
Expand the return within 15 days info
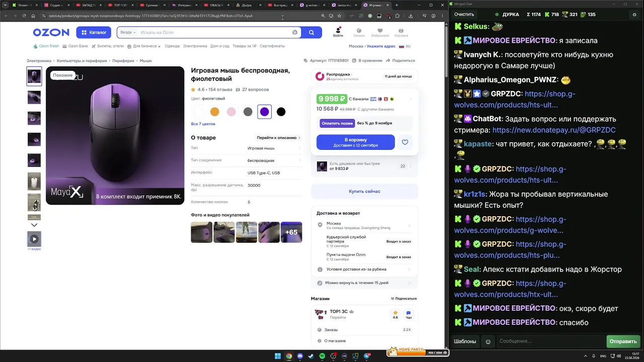click(x=364, y=283)
